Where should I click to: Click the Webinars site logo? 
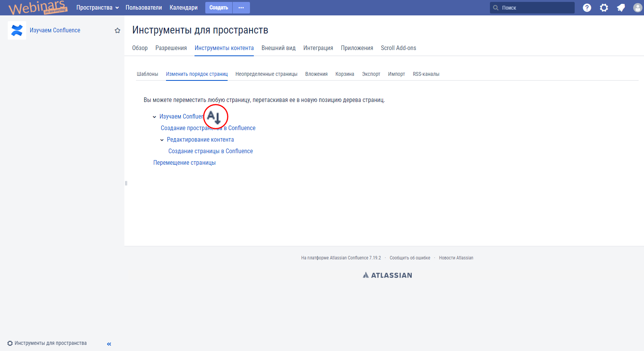38,8
